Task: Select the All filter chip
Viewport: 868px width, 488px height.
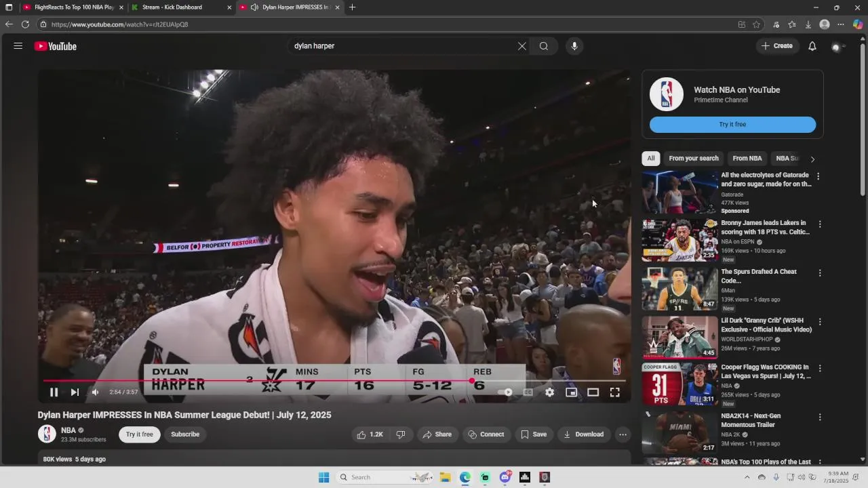Action: point(651,159)
